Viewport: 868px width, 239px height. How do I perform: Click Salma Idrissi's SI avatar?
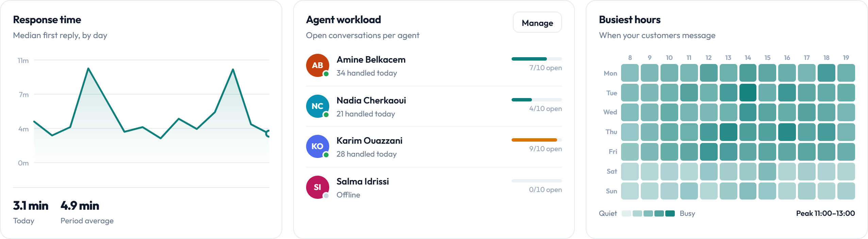(317, 187)
